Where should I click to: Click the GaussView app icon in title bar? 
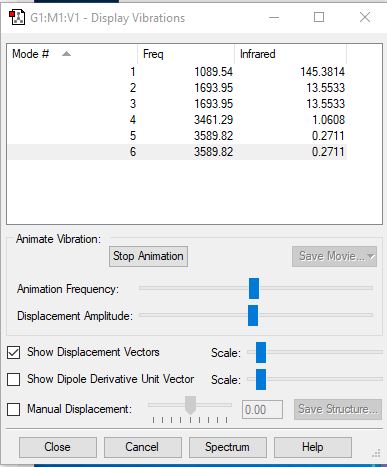coord(17,17)
